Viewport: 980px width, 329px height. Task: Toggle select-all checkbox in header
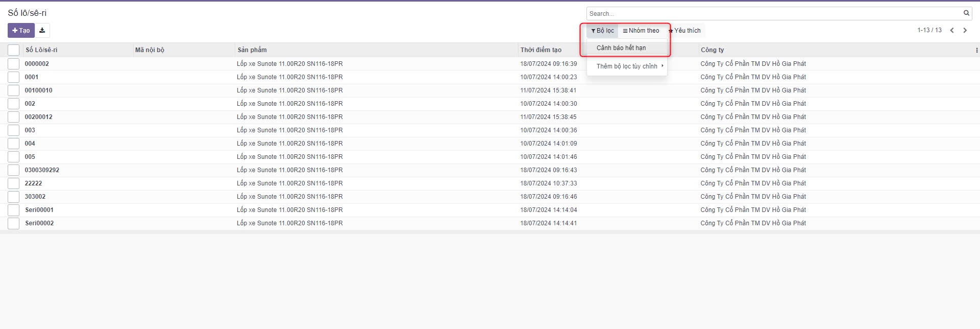pos(14,50)
